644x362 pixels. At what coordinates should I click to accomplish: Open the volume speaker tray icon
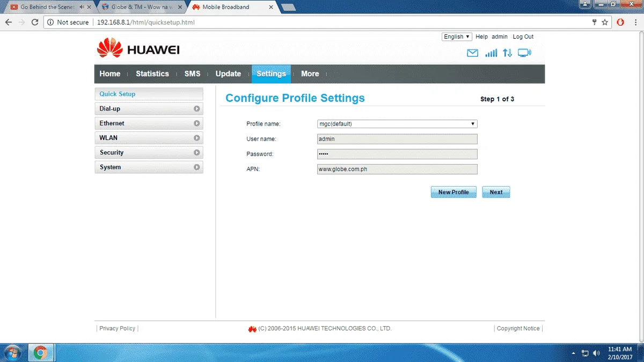coord(596,353)
